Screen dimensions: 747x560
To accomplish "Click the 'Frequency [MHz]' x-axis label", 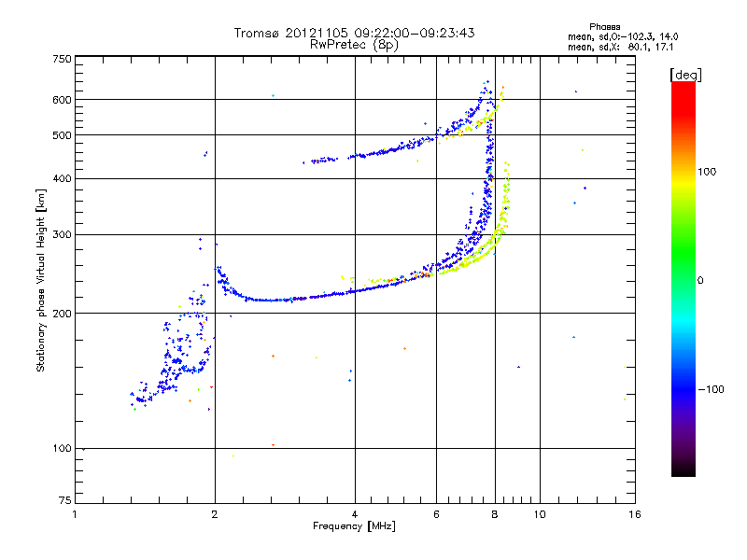I will click(x=354, y=526).
